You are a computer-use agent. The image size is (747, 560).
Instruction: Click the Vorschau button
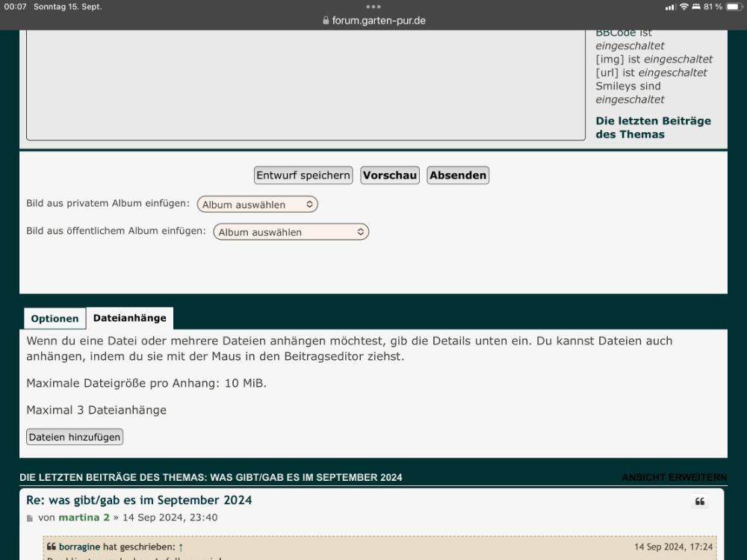[390, 175]
